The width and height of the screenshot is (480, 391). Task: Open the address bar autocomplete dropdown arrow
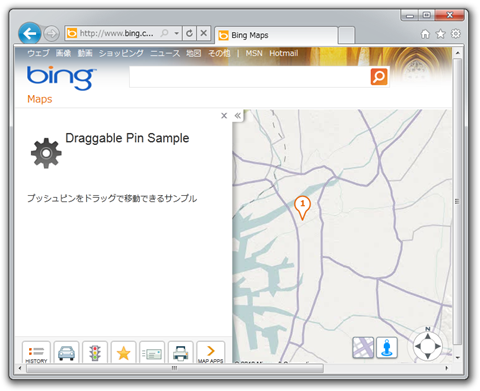(177, 33)
